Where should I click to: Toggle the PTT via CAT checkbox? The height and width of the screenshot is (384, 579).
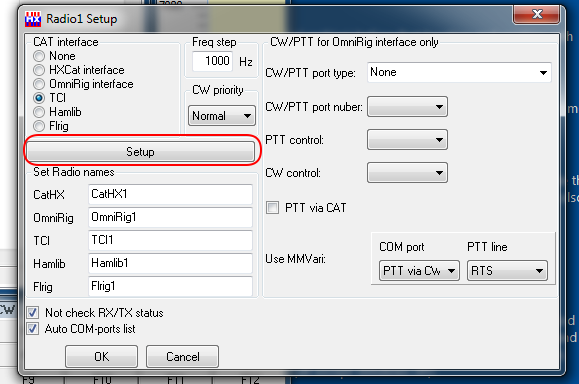273,208
